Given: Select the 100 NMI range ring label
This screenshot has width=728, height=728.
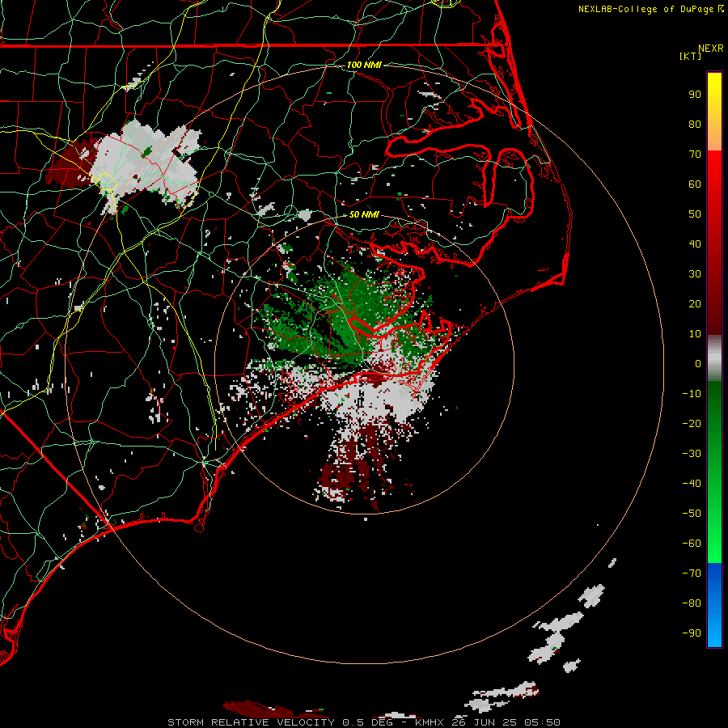Looking at the screenshot, I should point(364,65).
